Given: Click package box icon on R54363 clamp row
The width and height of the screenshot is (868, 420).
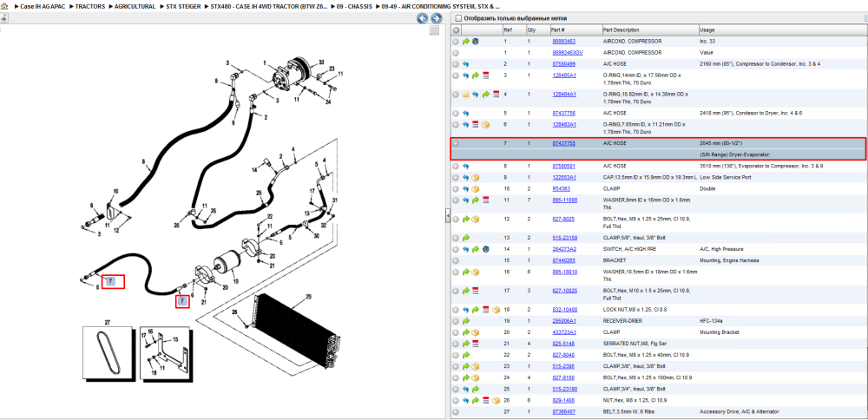Looking at the screenshot, I should click(475, 189).
